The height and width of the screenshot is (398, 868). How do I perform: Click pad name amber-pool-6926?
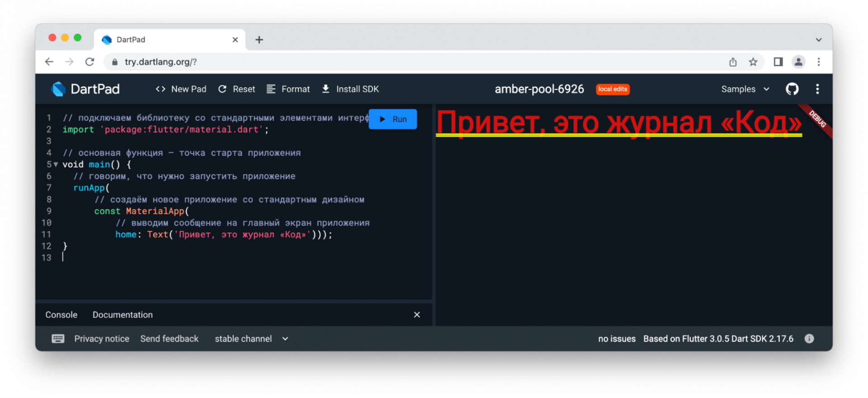point(539,89)
